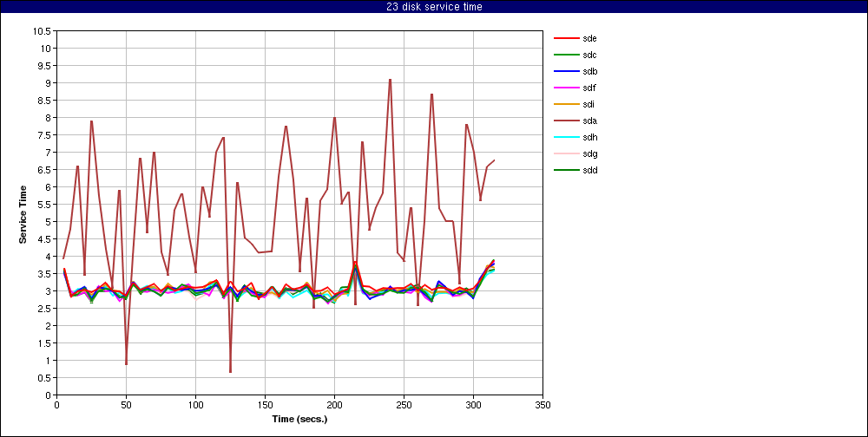
Task: Click the sda peak above 9 near time 240
Action: pos(391,80)
